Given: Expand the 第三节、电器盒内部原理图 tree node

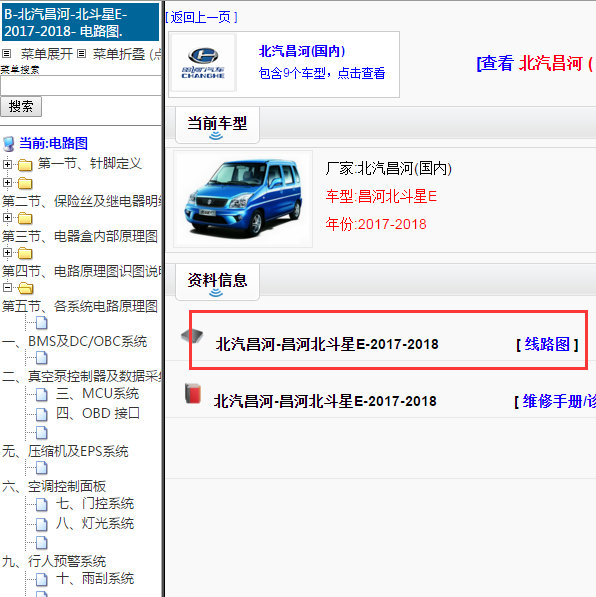Looking at the screenshot, I should point(7,217).
